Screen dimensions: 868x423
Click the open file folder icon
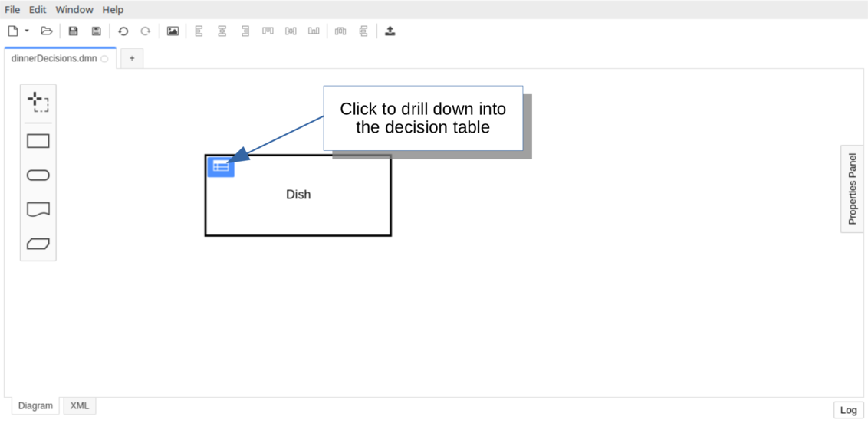(x=47, y=31)
